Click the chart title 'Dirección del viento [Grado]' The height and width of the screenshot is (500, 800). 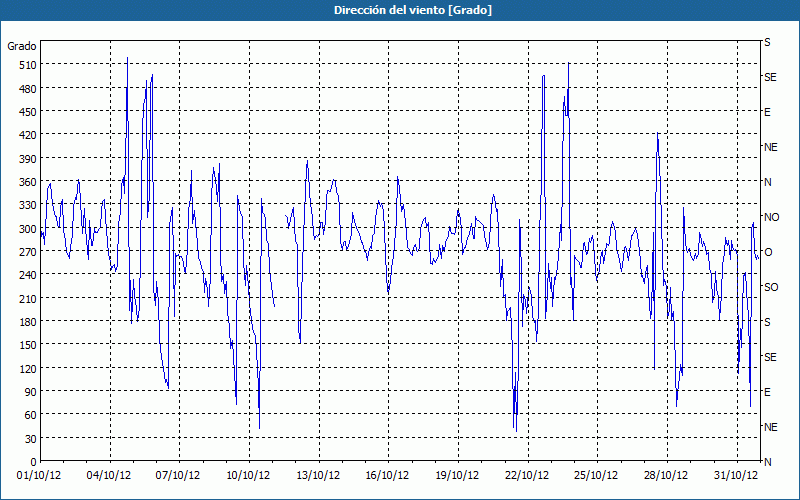(413, 10)
